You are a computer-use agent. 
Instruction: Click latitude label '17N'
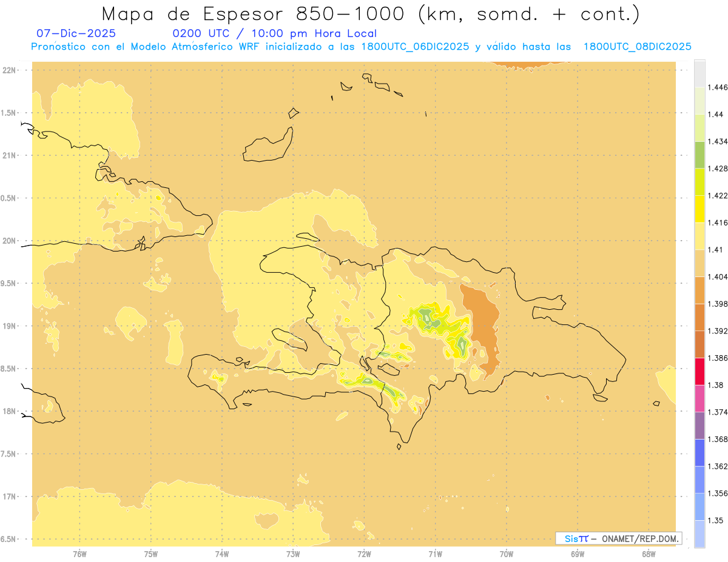(10, 497)
